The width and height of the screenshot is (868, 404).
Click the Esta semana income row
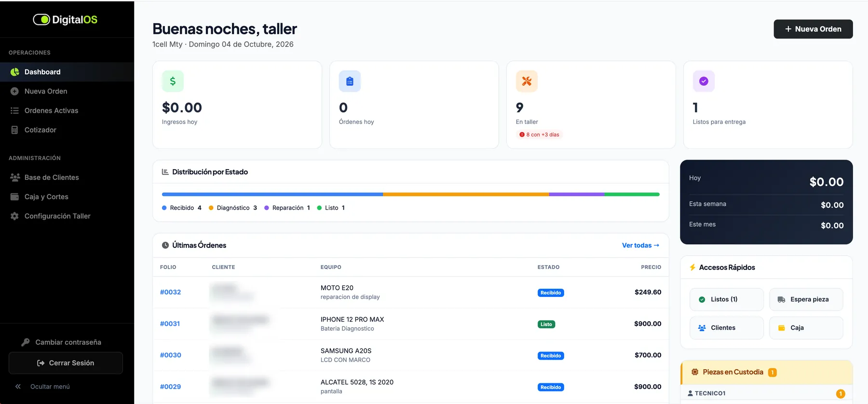pos(766,205)
